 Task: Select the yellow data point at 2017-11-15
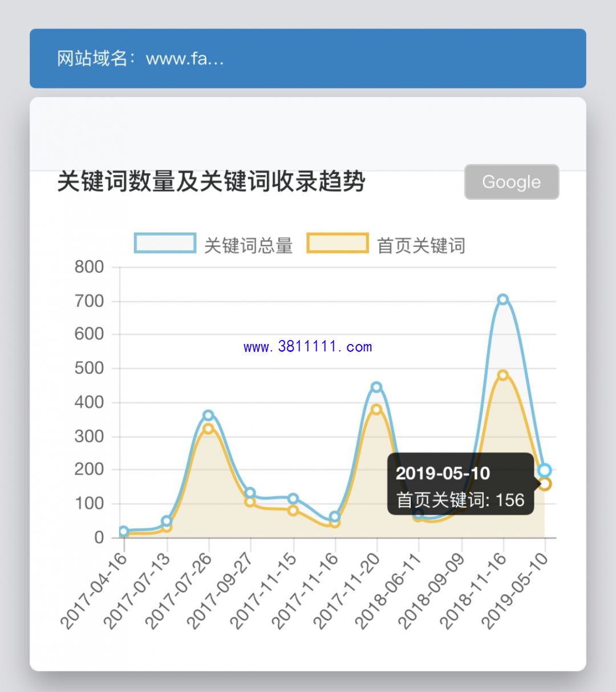tap(293, 511)
